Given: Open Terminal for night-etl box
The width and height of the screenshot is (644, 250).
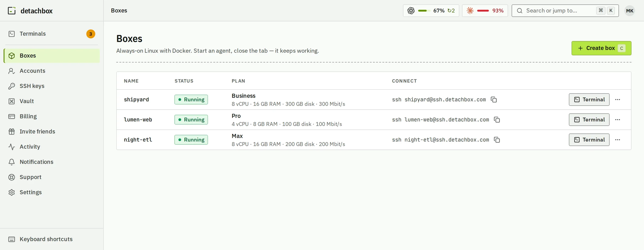Looking at the screenshot, I should [x=589, y=140].
